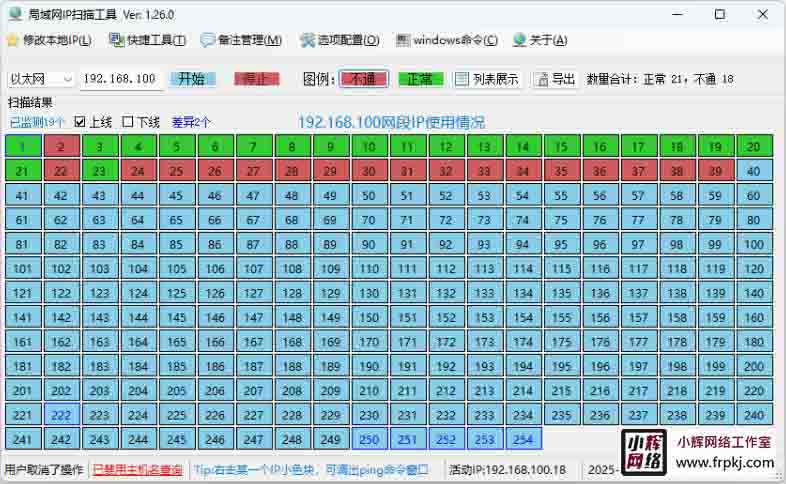Click the green 正常 legend swatch
Image resolution: width=786 pixels, height=484 pixels.
click(420, 79)
